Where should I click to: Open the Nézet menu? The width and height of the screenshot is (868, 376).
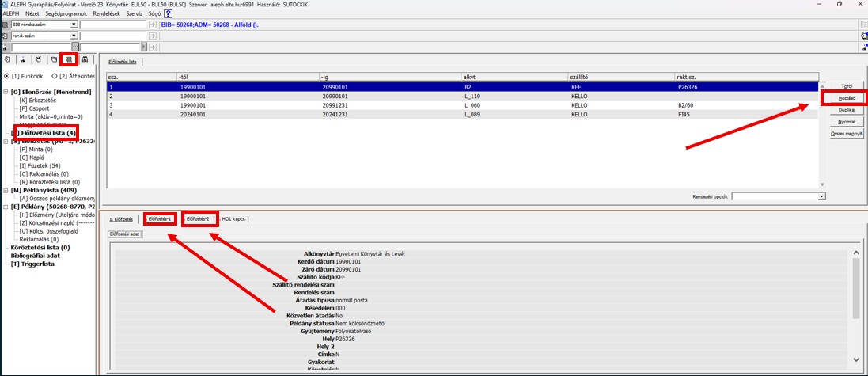pos(31,13)
